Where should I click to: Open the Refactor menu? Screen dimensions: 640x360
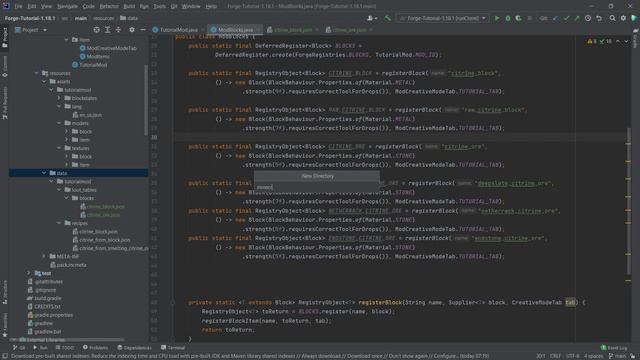tap(109, 6)
